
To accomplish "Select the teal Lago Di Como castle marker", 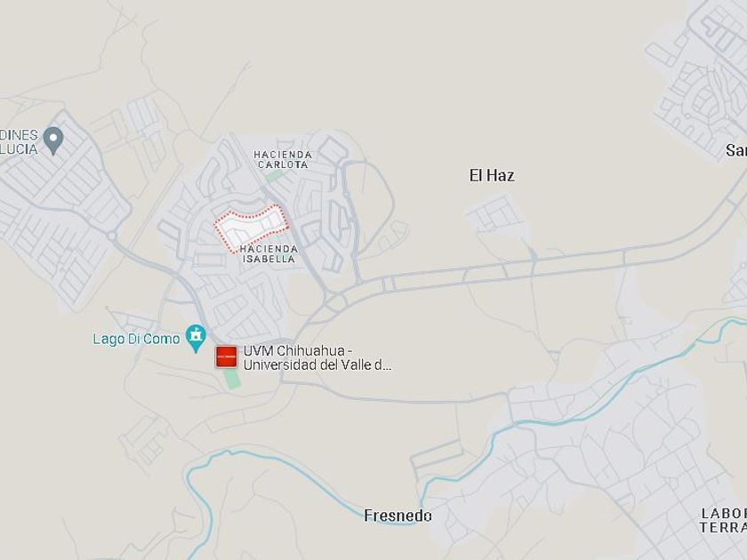I will click(196, 338).
